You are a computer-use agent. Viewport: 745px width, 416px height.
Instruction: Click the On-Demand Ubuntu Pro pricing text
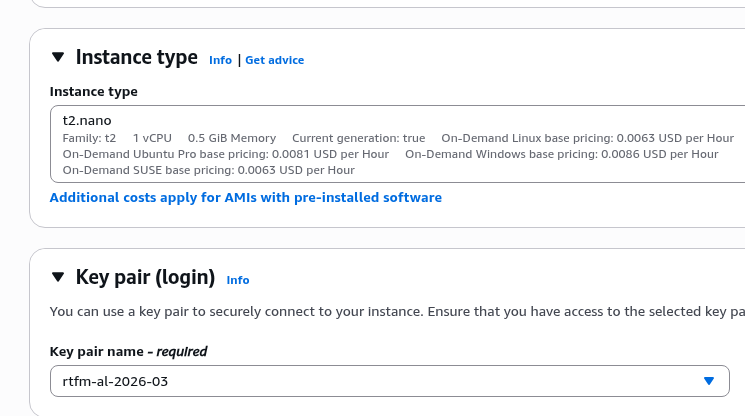coord(225,154)
